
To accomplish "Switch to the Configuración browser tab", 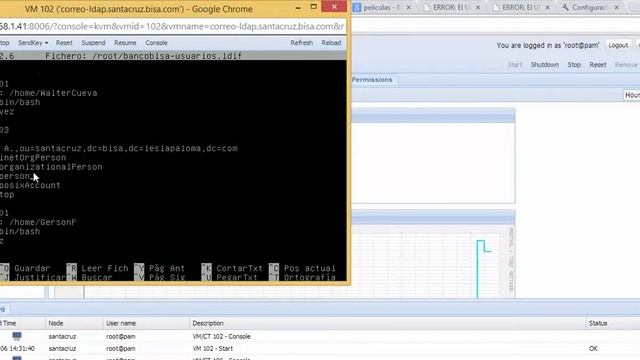I will [x=589, y=7].
